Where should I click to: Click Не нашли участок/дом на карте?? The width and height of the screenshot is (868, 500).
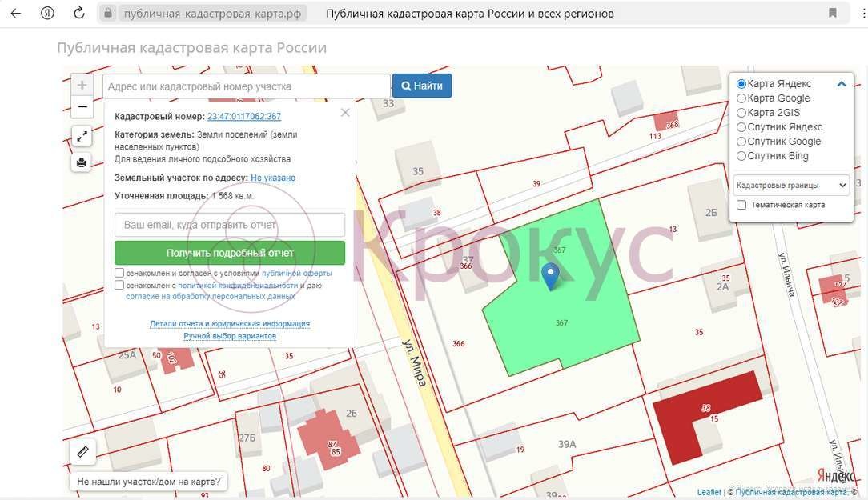(148, 481)
